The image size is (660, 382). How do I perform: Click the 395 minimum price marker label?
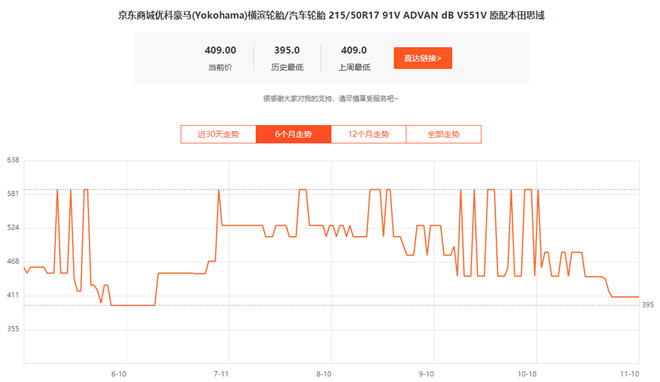click(648, 305)
